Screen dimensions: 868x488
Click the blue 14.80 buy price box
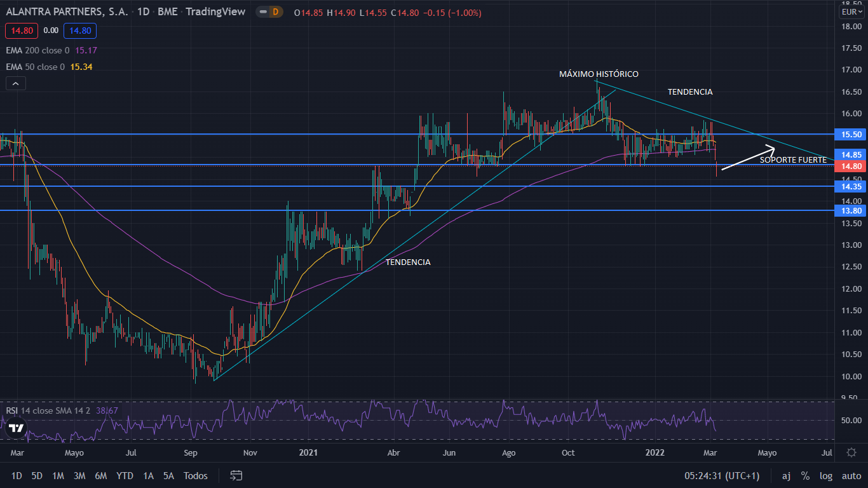coord(80,30)
